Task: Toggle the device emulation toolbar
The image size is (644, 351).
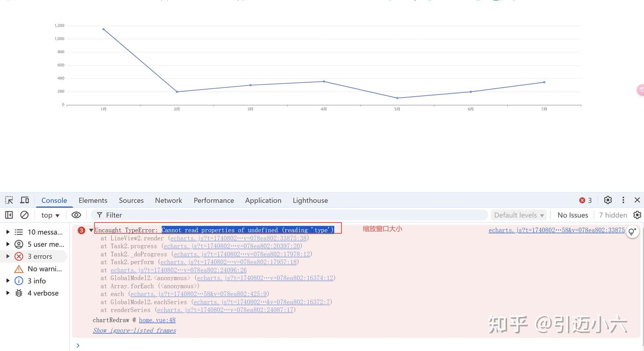Action: [25, 200]
